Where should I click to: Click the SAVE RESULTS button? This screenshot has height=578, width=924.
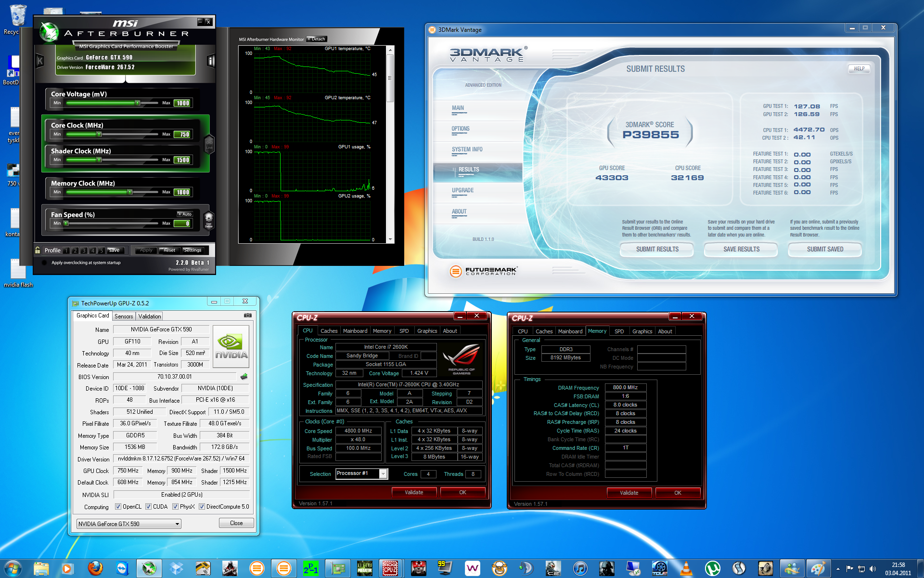[741, 250]
